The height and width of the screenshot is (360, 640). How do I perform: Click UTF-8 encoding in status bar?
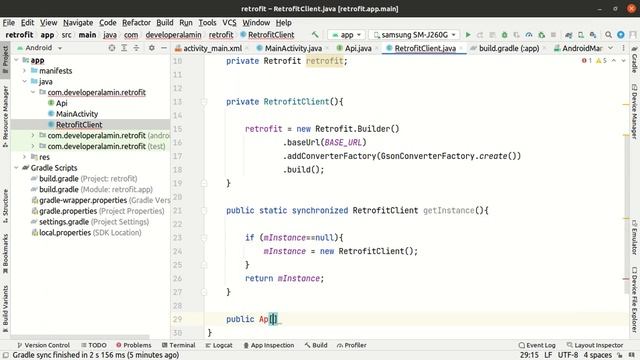[x=568, y=355]
